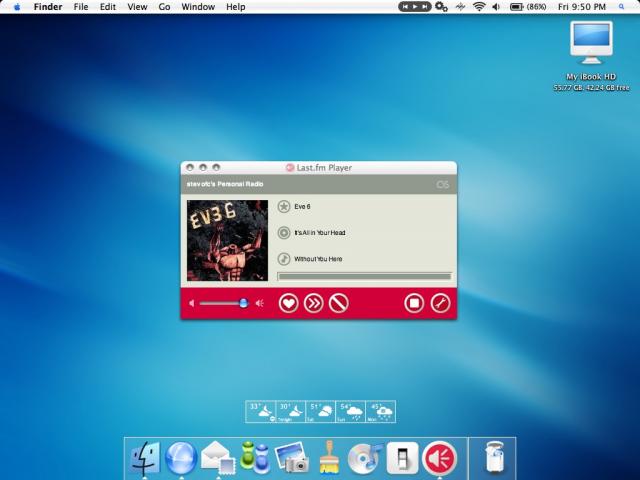Click next track in menu bar controller
The width and height of the screenshot is (640, 480).
tap(425, 7)
